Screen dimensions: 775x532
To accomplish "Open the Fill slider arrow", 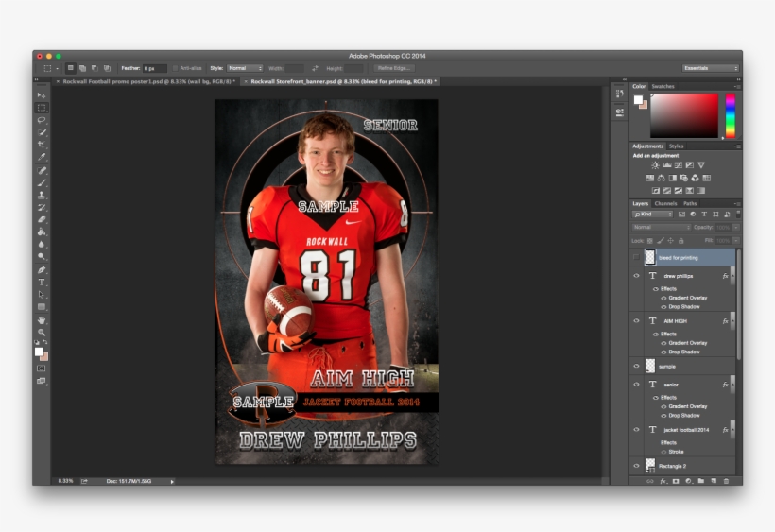I will point(736,241).
